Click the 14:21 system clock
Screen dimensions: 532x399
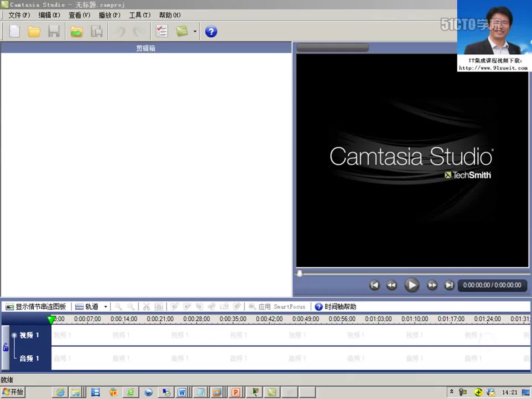tap(509, 392)
